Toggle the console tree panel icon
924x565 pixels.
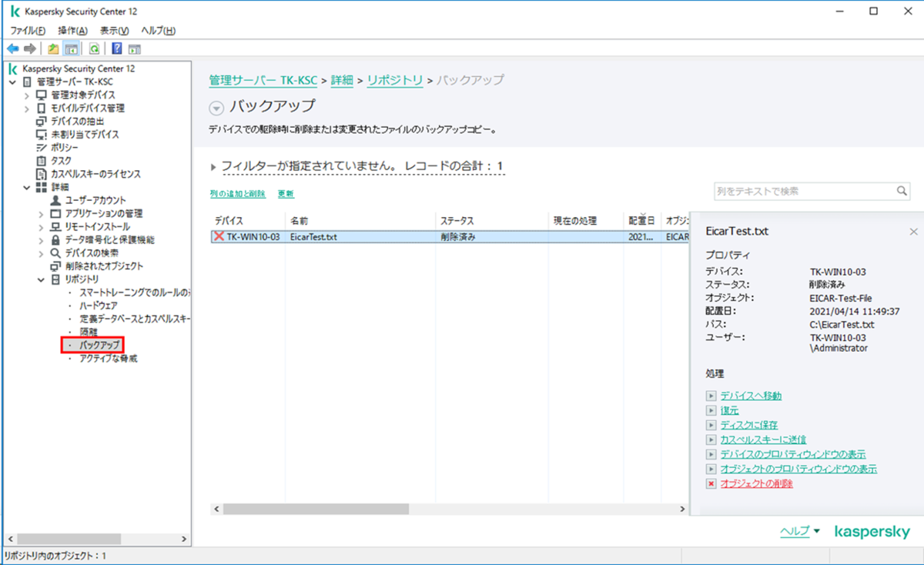click(x=70, y=48)
